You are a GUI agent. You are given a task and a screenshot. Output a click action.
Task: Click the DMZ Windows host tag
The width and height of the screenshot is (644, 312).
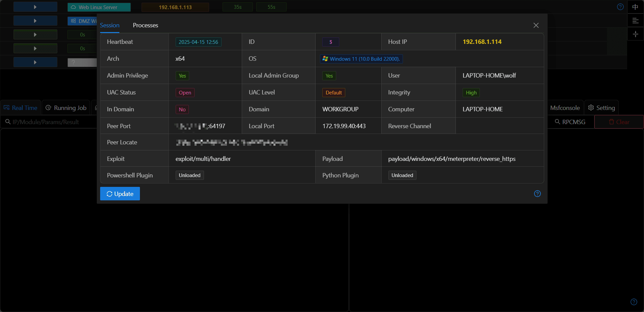(82, 21)
